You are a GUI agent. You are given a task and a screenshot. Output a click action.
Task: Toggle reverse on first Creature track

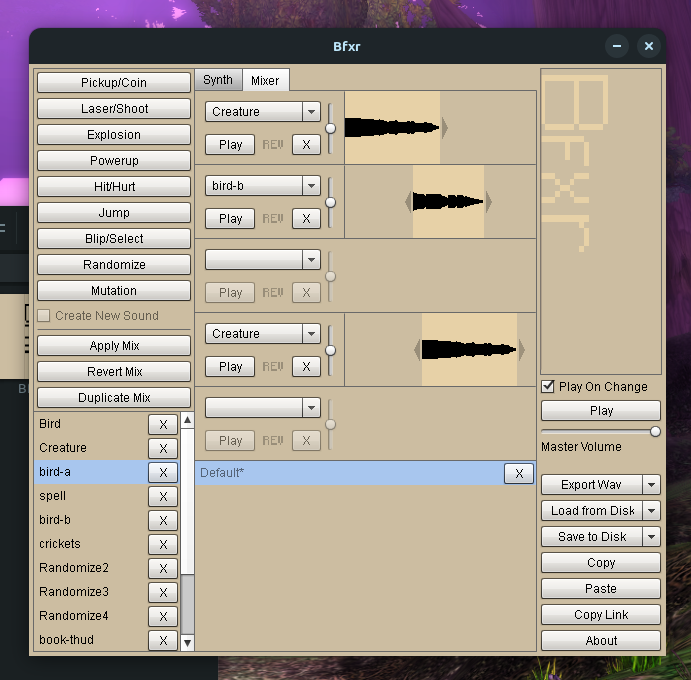tap(273, 145)
